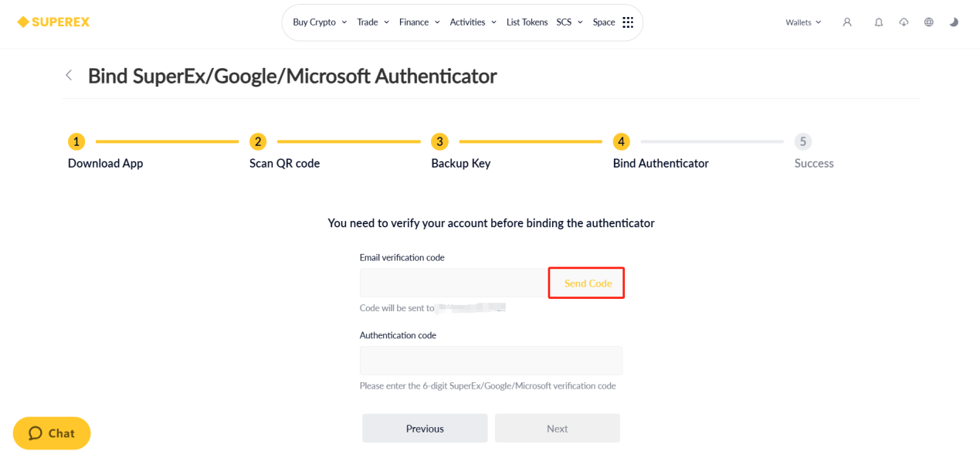Expand the Wallets dropdown
The width and height of the screenshot is (980, 458).
tap(803, 22)
